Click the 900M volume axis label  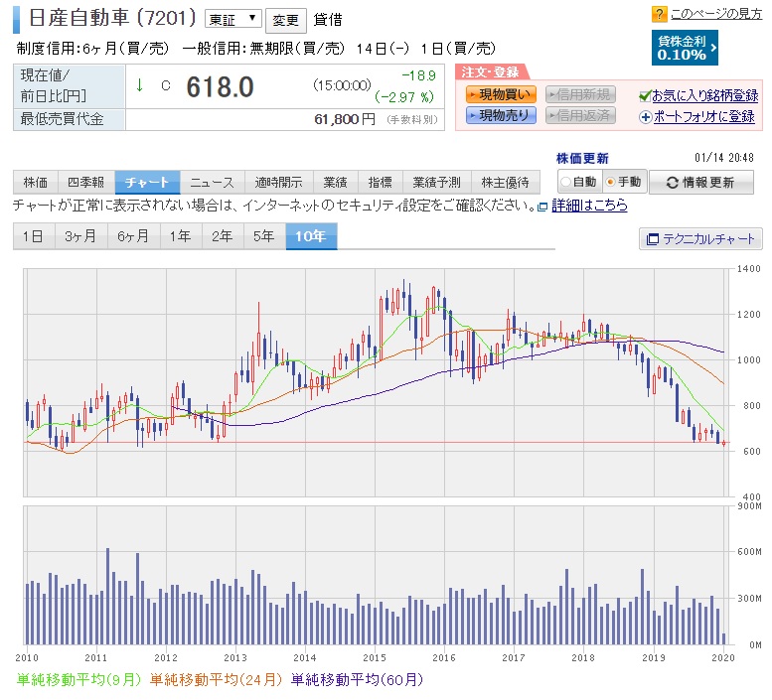coord(749,506)
